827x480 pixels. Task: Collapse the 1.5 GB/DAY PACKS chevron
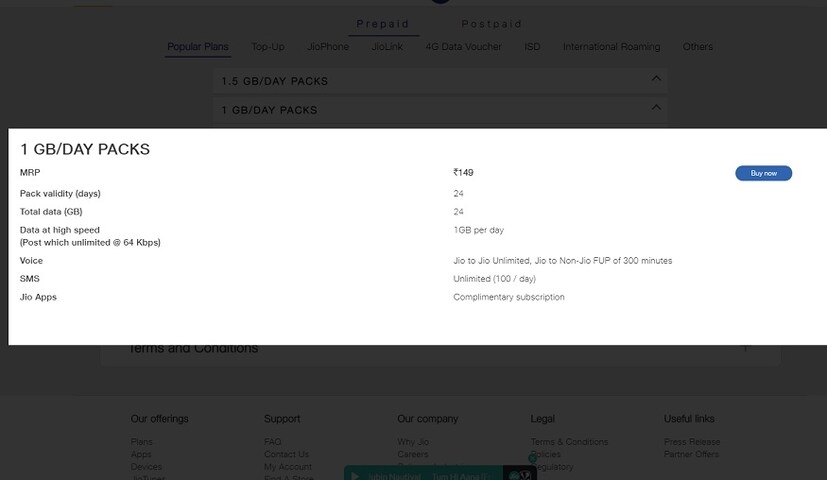(656, 79)
